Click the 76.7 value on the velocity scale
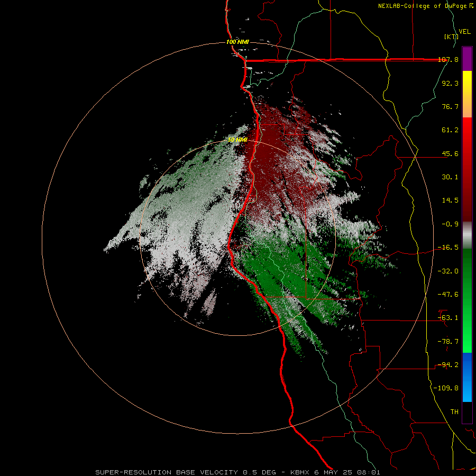The image size is (476, 476). 450,106
